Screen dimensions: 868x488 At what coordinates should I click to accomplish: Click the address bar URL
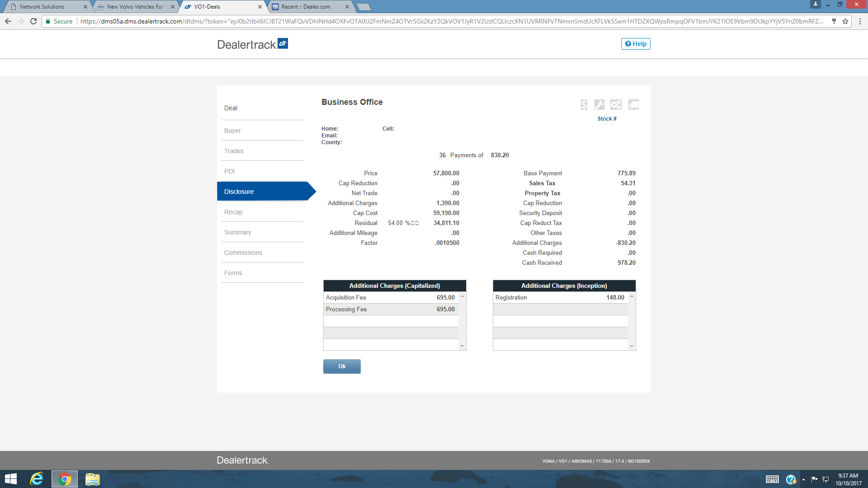(452, 21)
